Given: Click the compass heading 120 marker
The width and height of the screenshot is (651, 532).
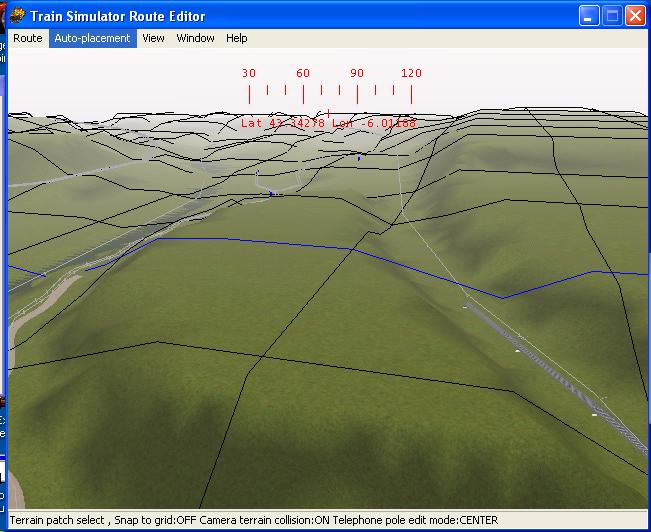Looking at the screenshot, I should pyautogui.click(x=411, y=73).
